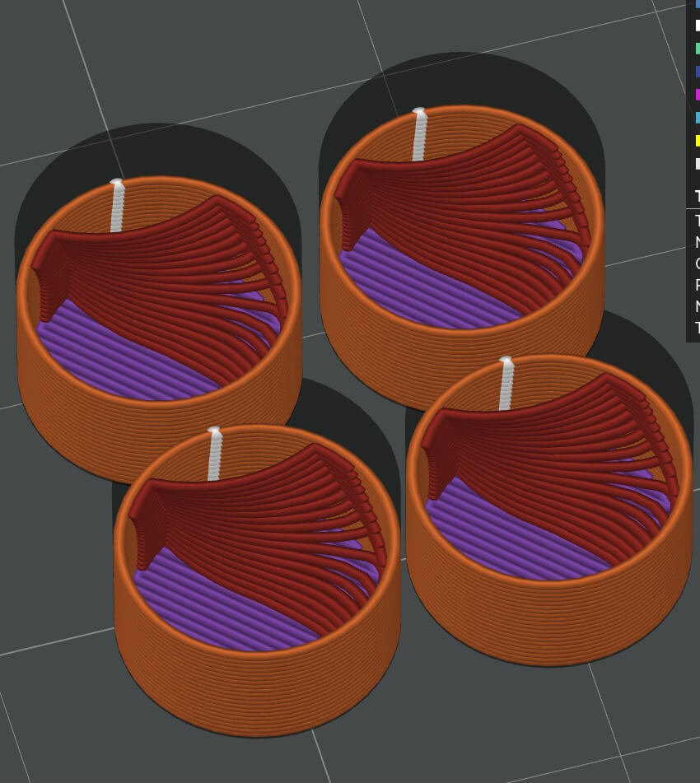
Task: Click the white seam line on front-left model
Action: pyautogui.click(x=215, y=454)
